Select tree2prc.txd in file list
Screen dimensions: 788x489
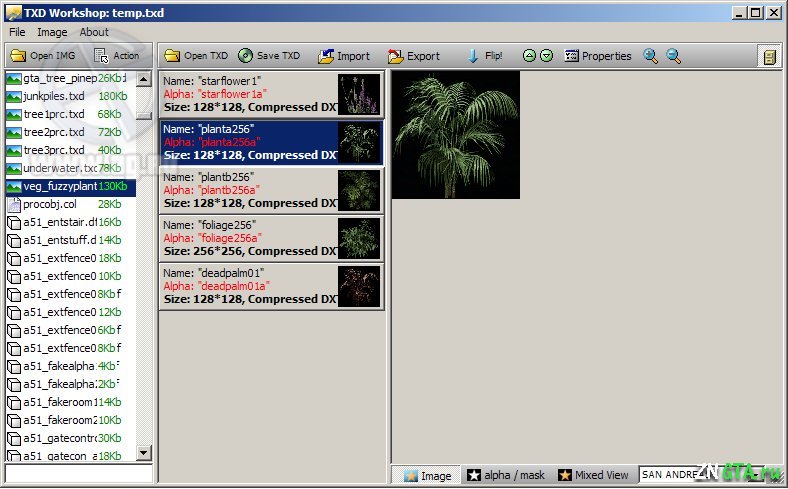click(71, 133)
